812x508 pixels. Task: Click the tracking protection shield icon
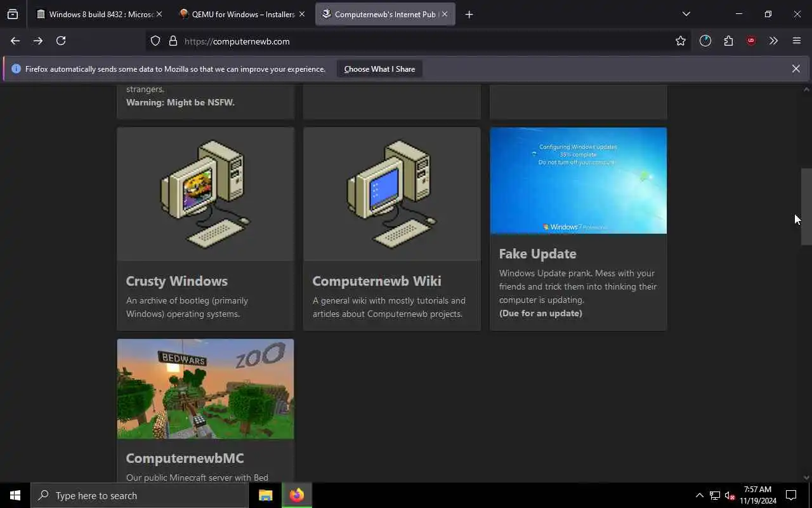click(155, 41)
